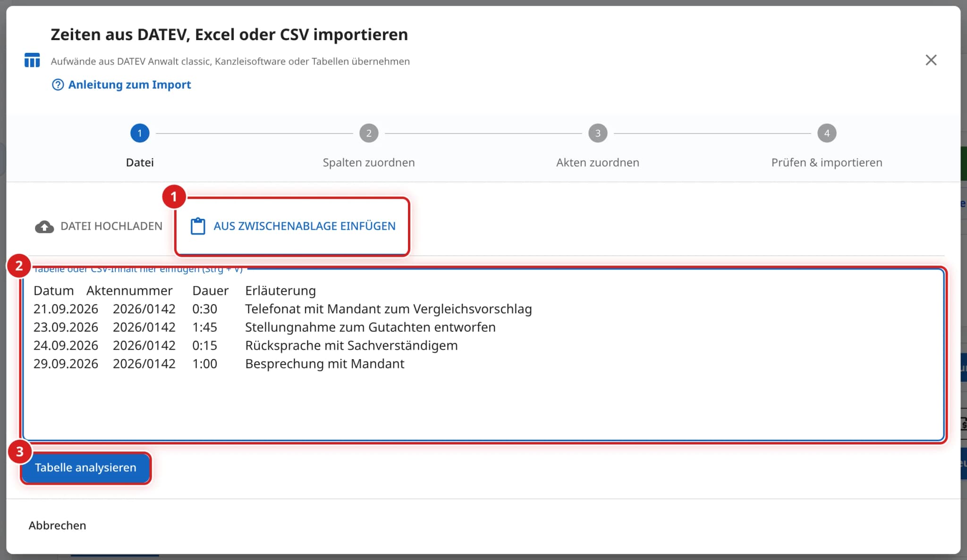
Task: Click the cloud upload icon
Action: [44, 227]
